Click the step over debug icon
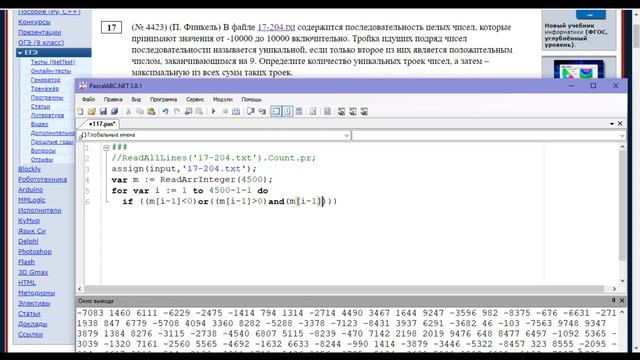Screen dimensions: 640x360 [250, 111]
